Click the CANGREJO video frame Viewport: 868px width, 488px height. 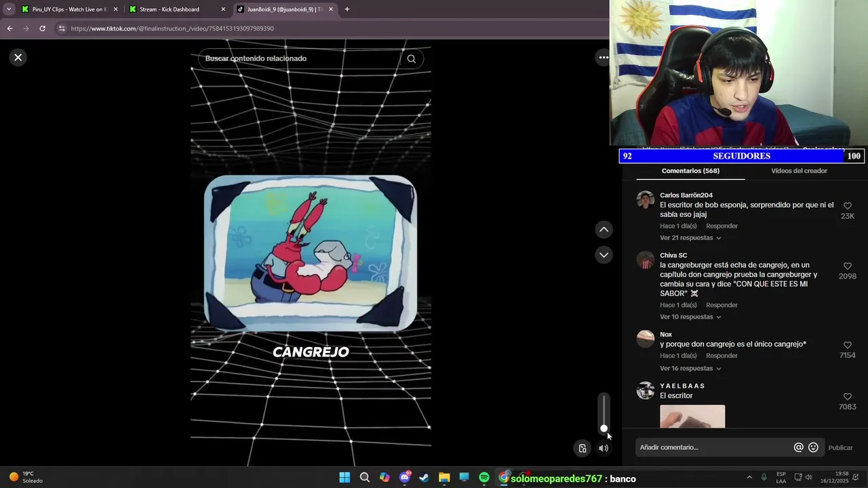[311, 253]
